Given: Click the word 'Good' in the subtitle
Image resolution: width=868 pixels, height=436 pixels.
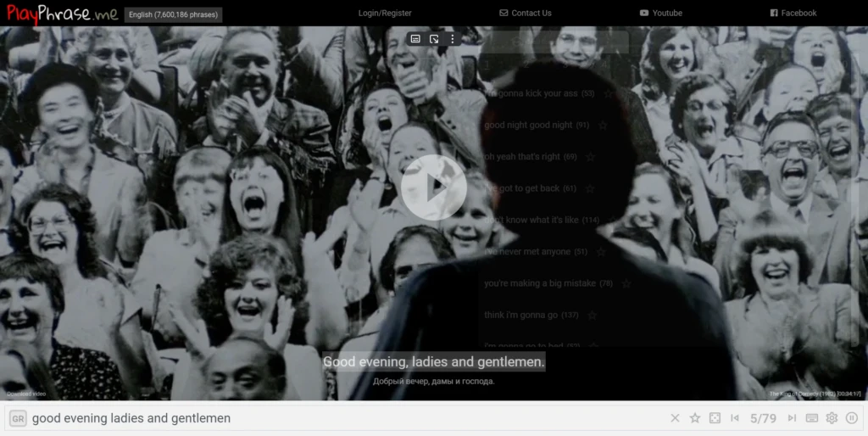Looking at the screenshot, I should (x=339, y=362).
